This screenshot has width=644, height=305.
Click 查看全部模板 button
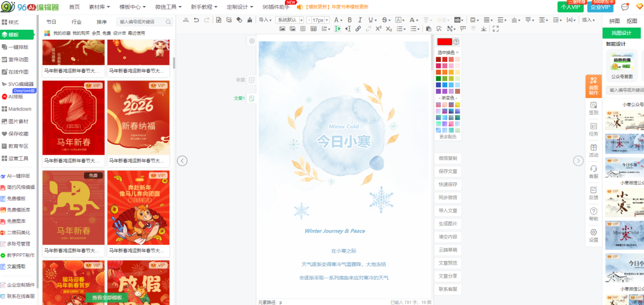tap(107, 298)
